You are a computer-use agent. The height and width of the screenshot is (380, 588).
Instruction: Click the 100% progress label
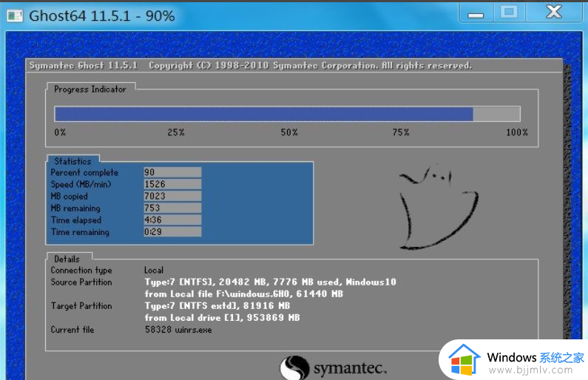(x=517, y=132)
